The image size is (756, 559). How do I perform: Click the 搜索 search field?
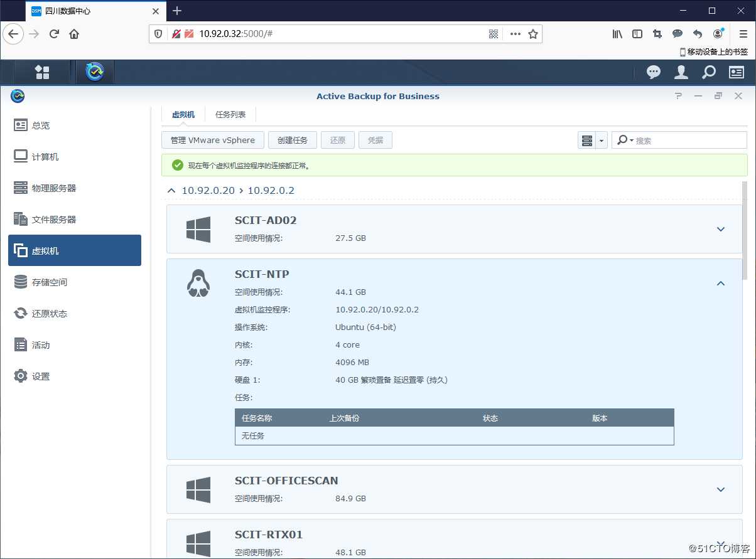(679, 140)
